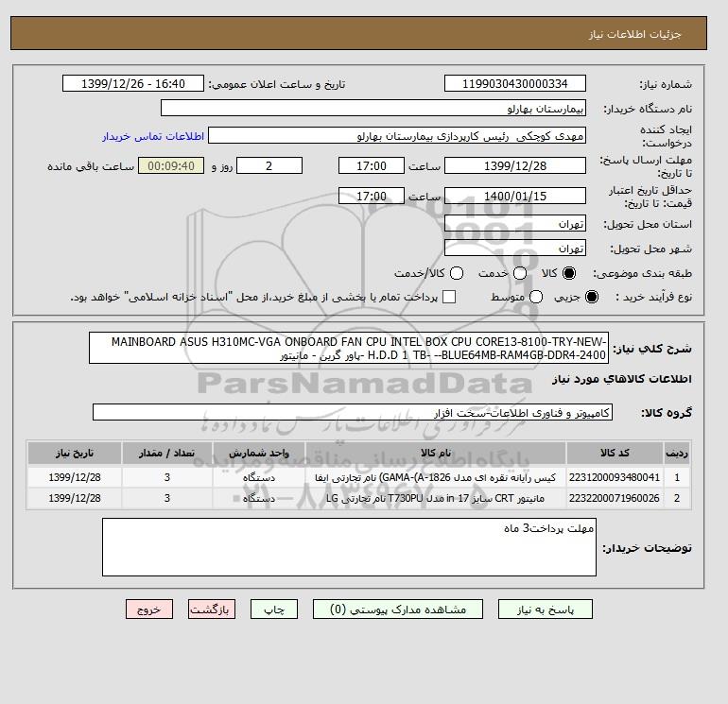The image size is (728, 704).
Task: Click کد کالا column header
Action: point(615,453)
